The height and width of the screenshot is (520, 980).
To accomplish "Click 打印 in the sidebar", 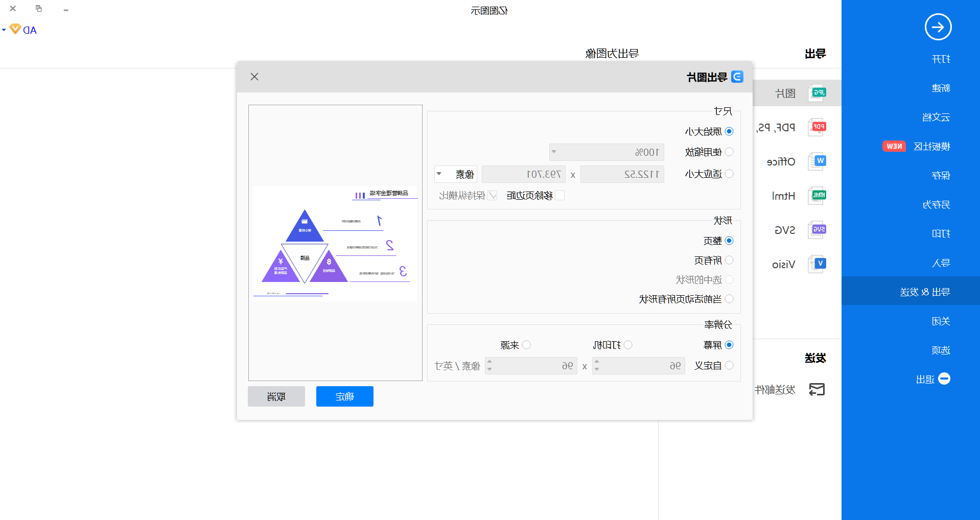I will click(941, 234).
